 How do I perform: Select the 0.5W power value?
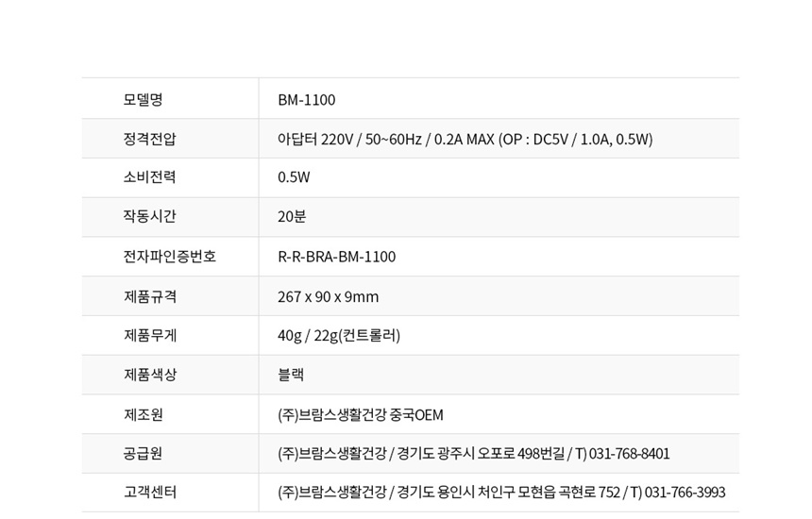click(x=294, y=177)
